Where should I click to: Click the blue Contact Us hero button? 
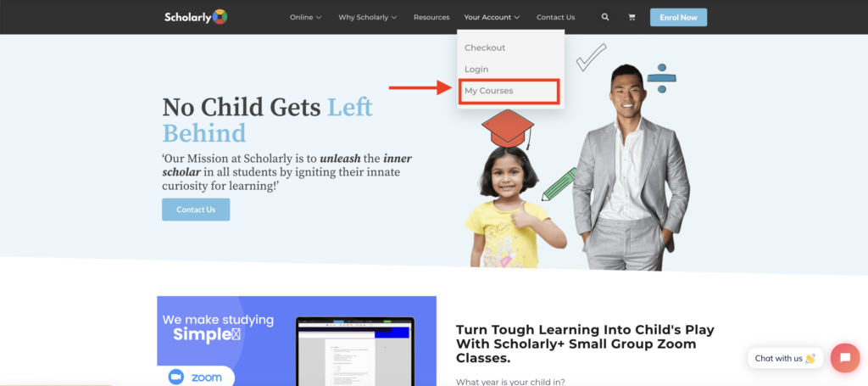pos(196,210)
